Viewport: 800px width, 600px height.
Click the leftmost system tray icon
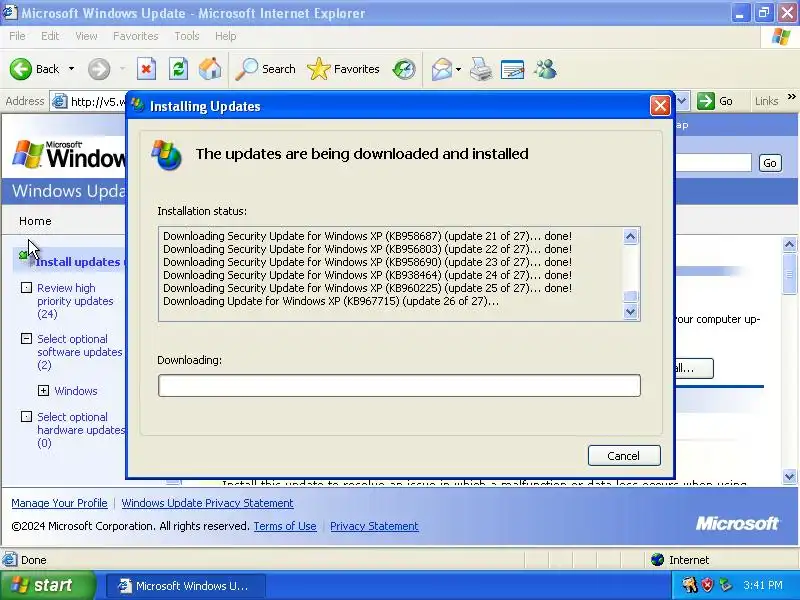[x=690, y=585]
